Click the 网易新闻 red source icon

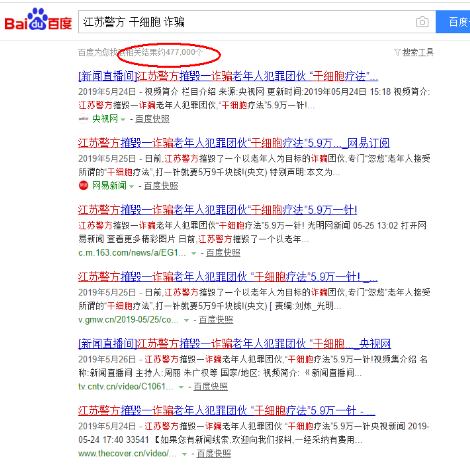pos(83,185)
